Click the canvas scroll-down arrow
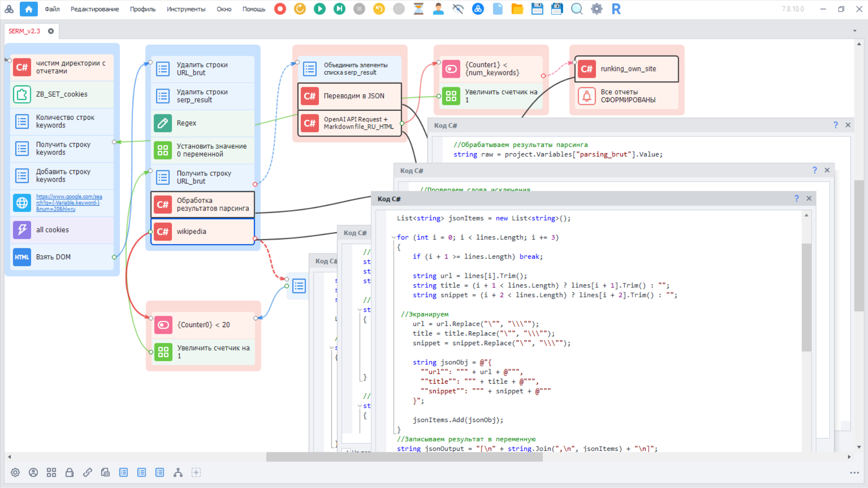 (859, 447)
